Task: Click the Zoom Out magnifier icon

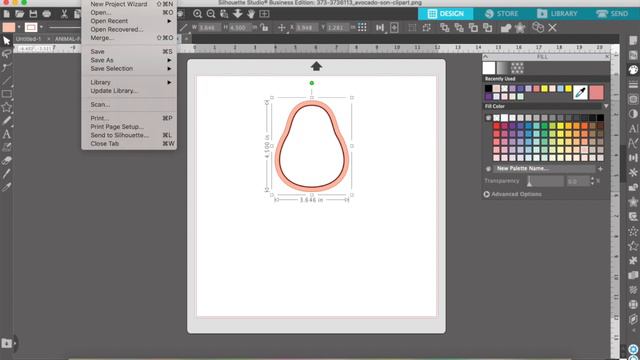Action: [x=211, y=14]
